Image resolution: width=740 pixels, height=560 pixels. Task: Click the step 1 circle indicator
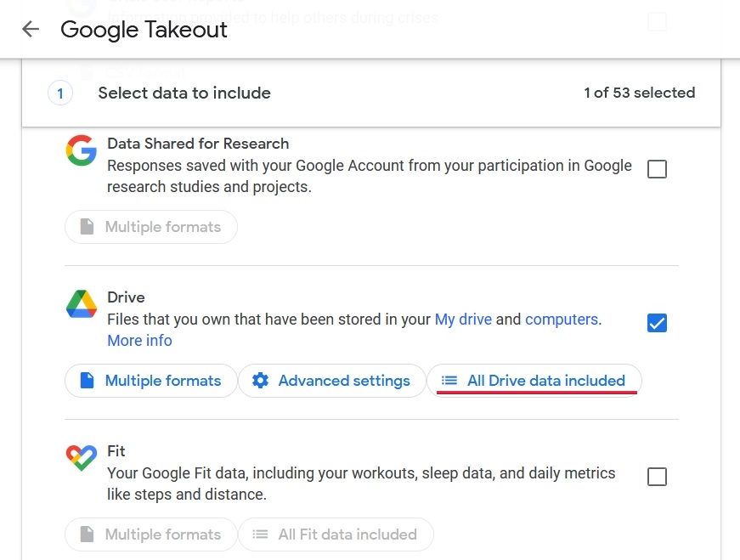coord(60,93)
